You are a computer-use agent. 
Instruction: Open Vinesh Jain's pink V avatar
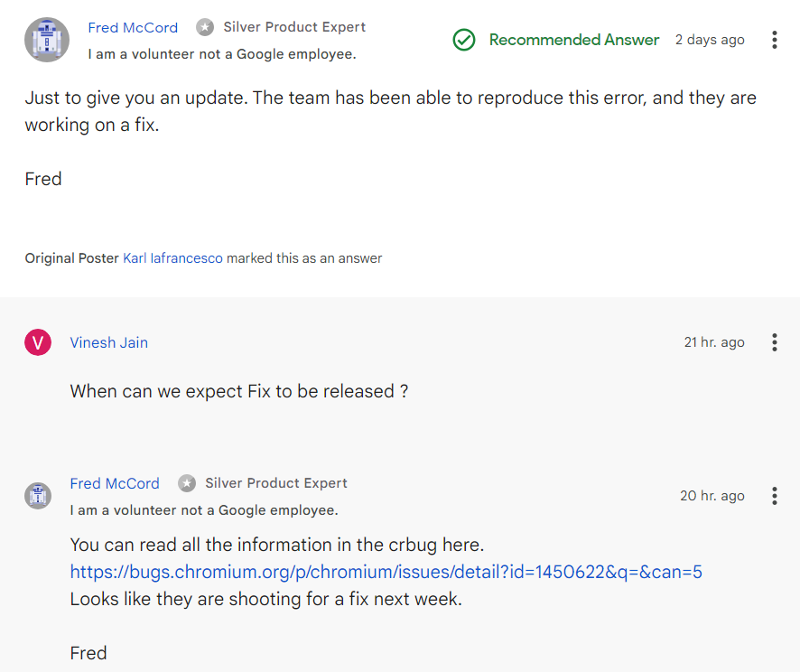(38, 342)
